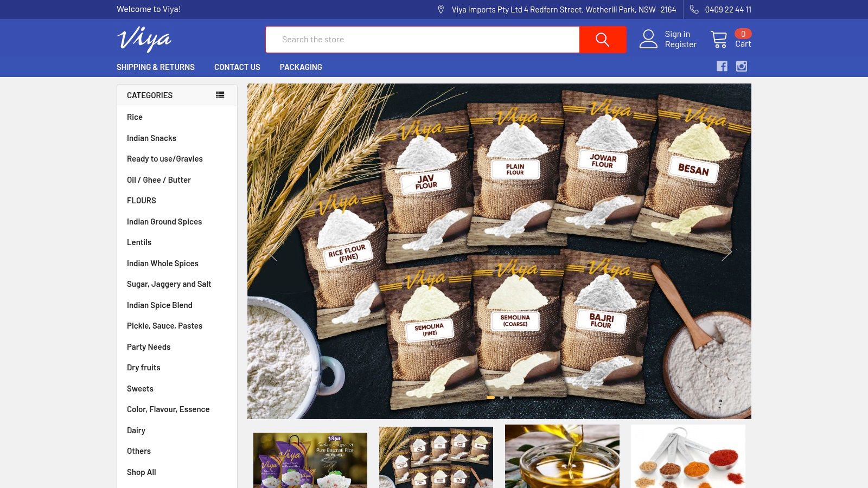
Task: Select the first carousel indicator dot
Action: click(x=490, y=397)
